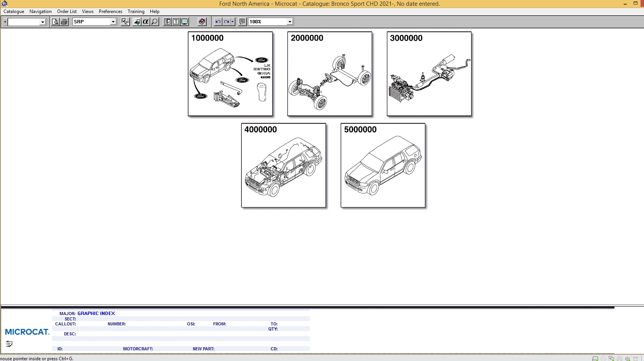Click the parts list view icon
This screenshot has height=361, width=644.
point(167,22)
